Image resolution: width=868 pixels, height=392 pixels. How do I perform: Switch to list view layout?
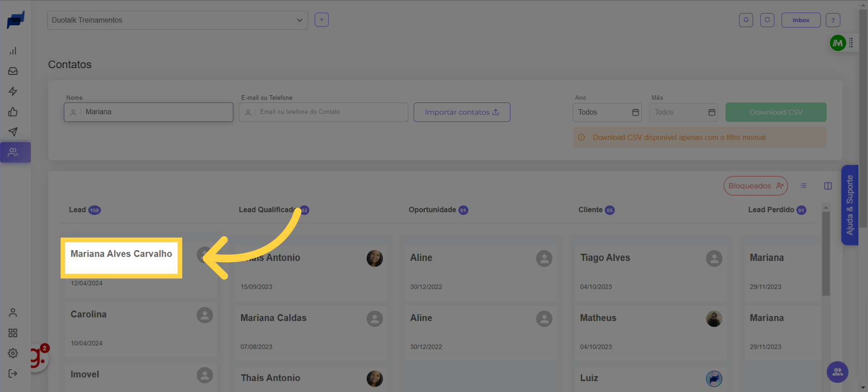tap(803, 186)
